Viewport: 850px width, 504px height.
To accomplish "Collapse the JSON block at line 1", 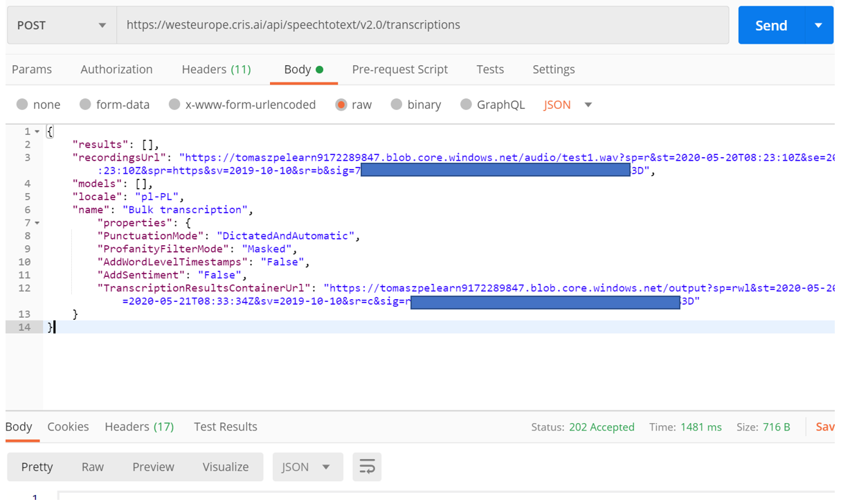I will tap(37, 132).
